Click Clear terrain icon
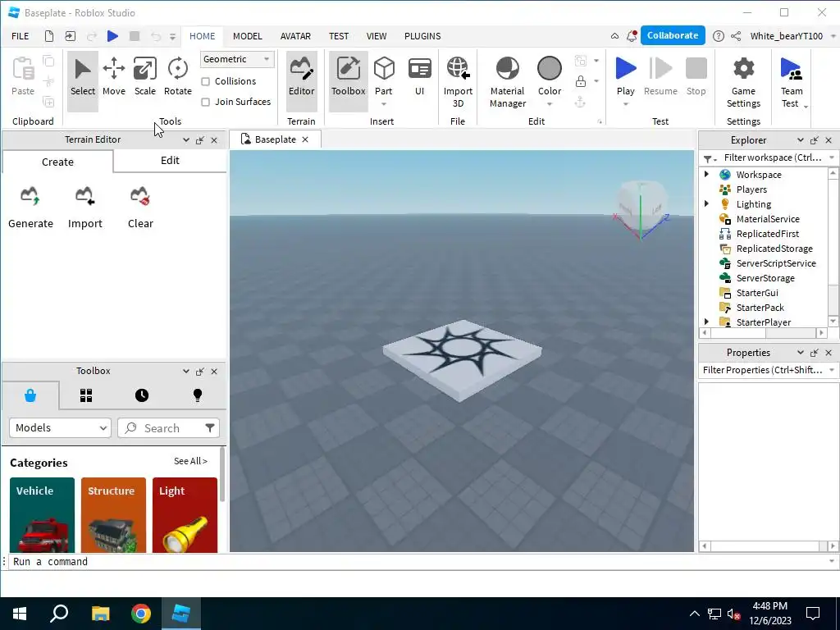840x630 pixels. point(140,196)
